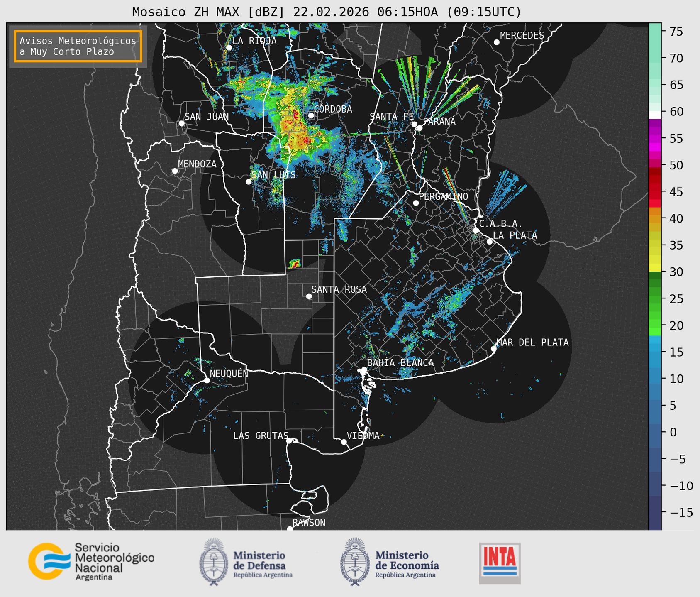Click the MAR DEL PLATA marker dot

point(493,349)
